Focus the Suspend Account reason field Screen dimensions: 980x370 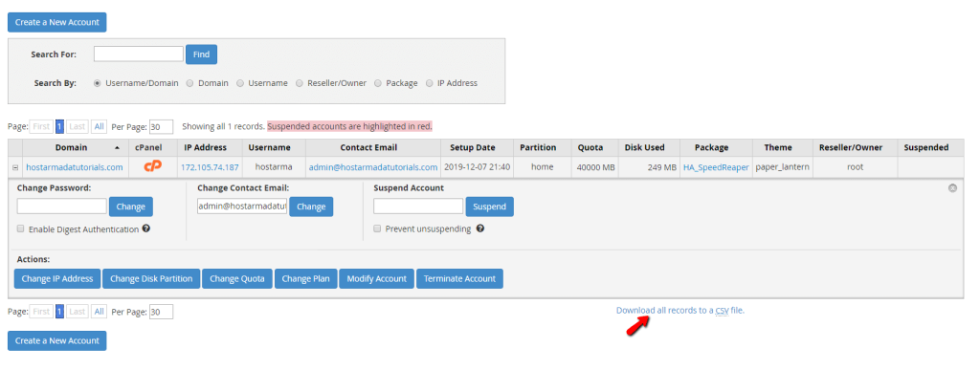tap(418, 206)
